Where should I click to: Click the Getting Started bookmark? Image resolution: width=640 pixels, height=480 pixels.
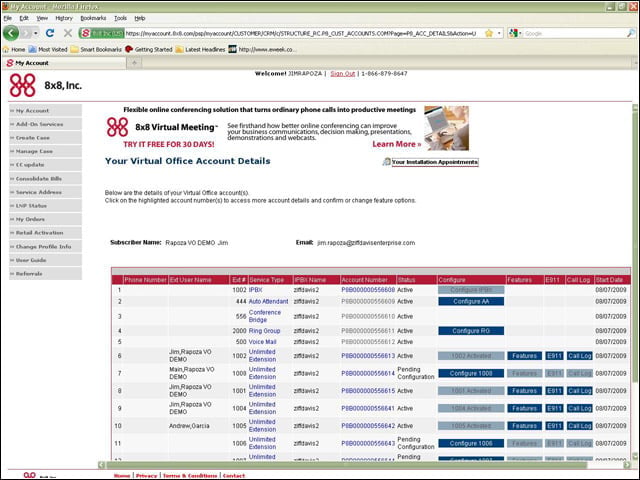tap(149, 49)
